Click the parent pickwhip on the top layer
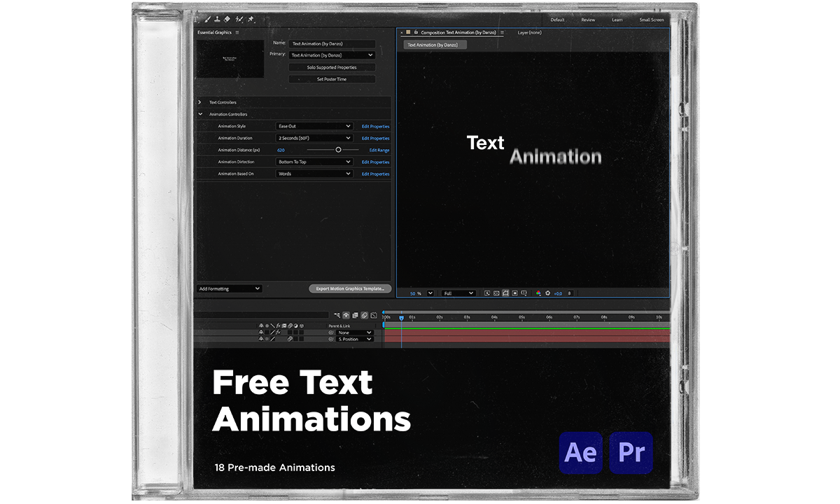Viewport: 840px width, 504px height. pyautogui.click(x=331, y=332)
